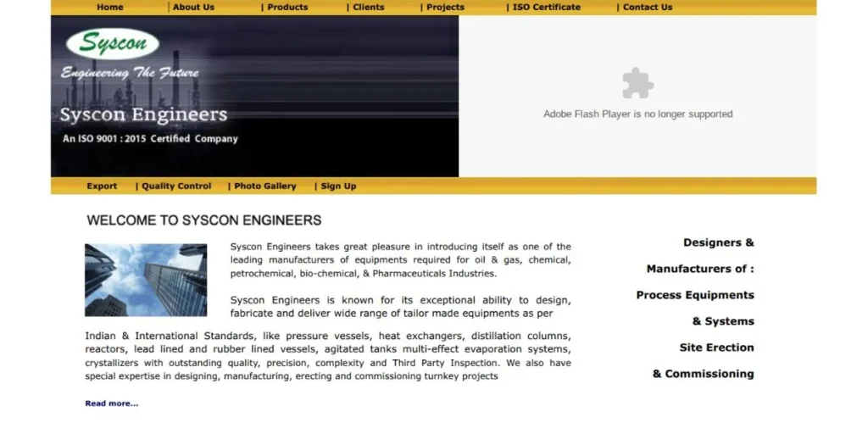
Task: Open the Quality Control page
Action: pos(176,186)
